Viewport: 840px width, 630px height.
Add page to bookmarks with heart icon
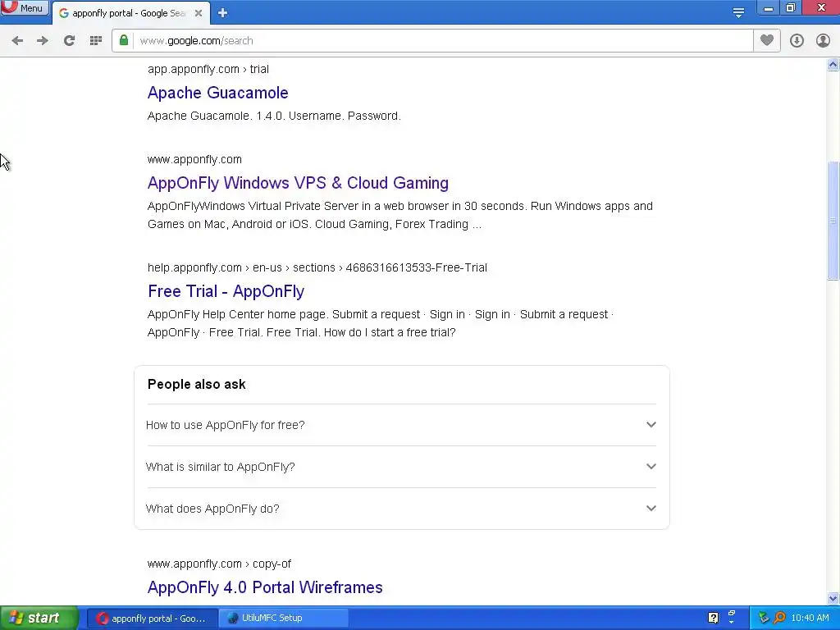[767, 40]
